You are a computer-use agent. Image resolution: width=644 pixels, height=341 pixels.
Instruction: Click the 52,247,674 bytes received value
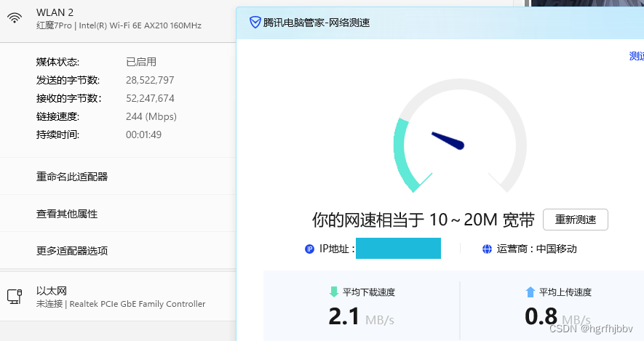(x=150, y=98)
